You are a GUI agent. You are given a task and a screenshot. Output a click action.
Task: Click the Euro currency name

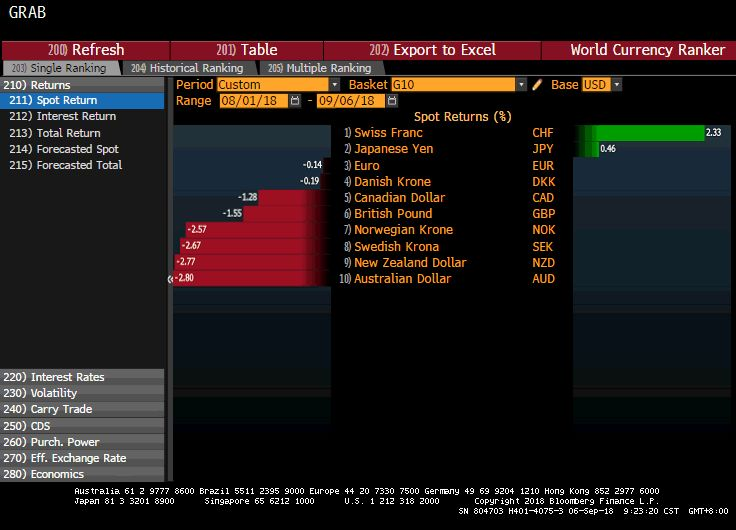point(367,166)
